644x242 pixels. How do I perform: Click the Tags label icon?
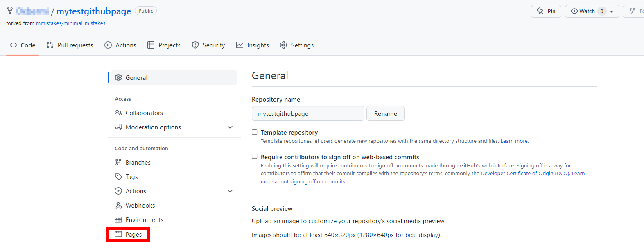pyautogui.click(x=118, y=176)
